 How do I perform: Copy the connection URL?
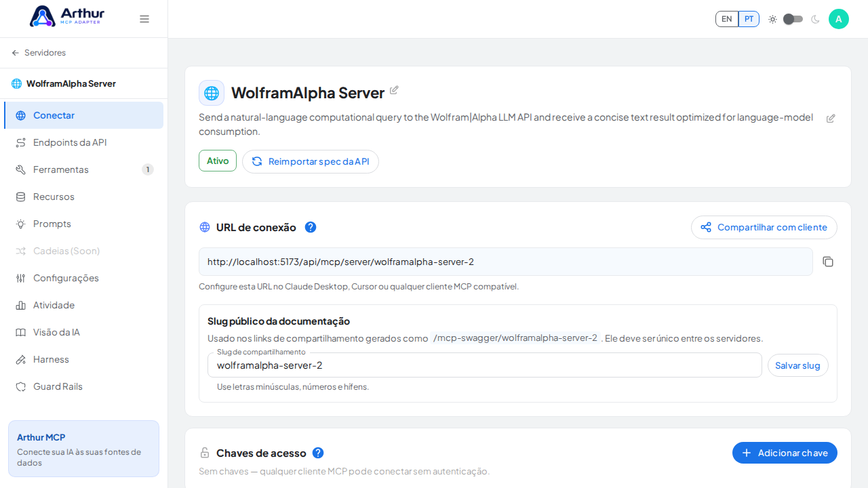point(828,262)
